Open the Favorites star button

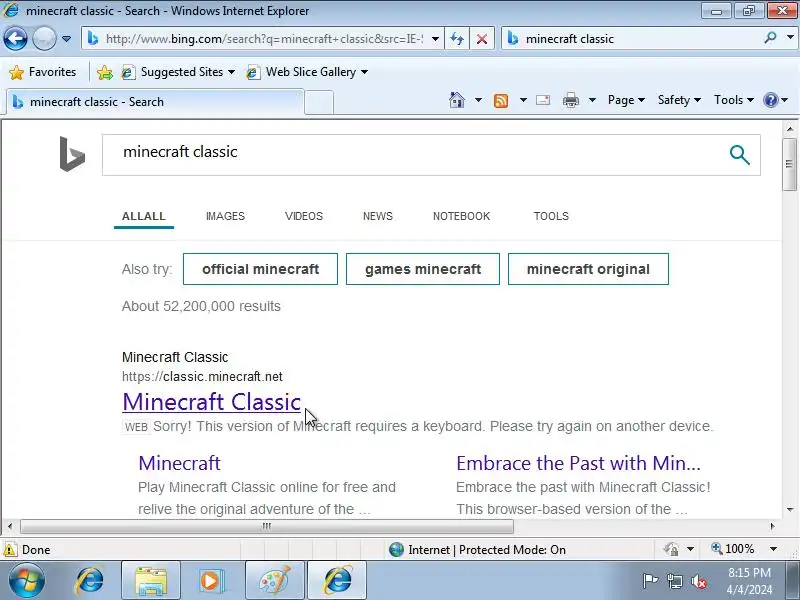click(x=43, y=72)
